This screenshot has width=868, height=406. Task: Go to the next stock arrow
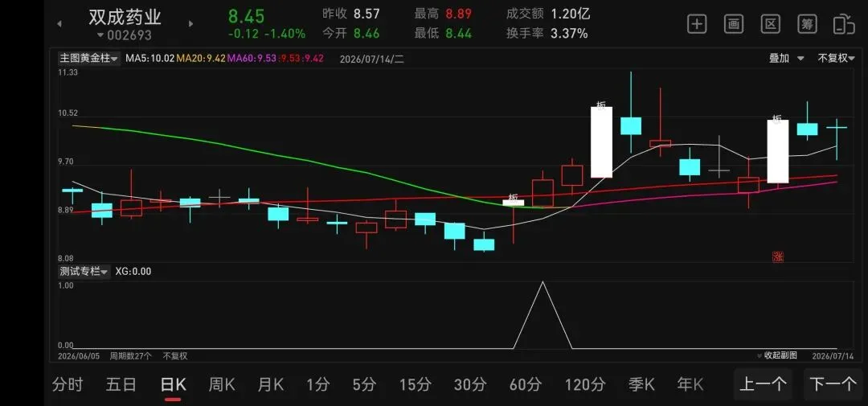pos(191,24)
